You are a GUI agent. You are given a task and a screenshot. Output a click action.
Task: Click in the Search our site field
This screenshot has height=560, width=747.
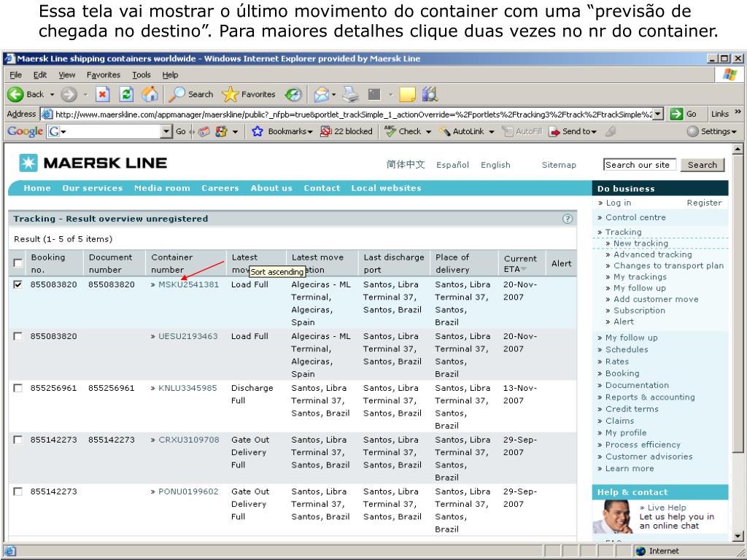(639, 165)
